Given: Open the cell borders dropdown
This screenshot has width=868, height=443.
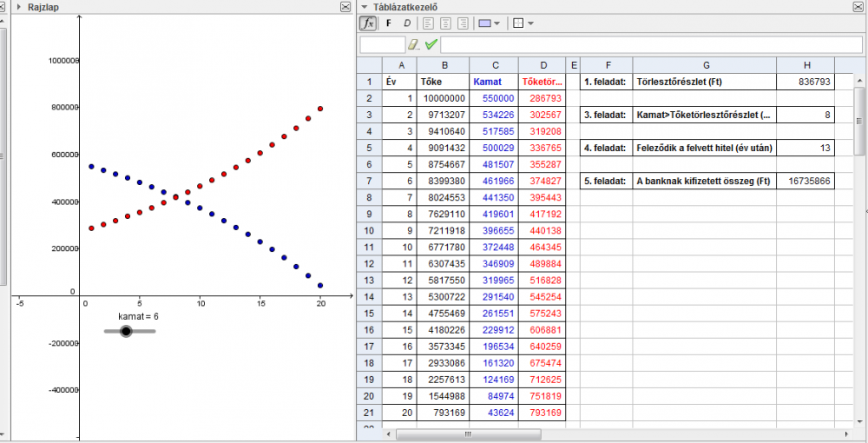Looking at the screenshot, I should [523, 23].
